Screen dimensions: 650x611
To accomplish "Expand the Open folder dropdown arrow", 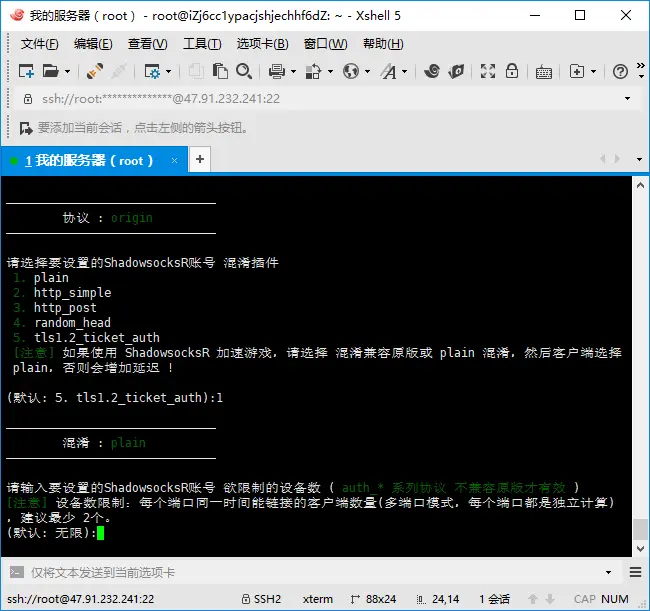I will [67, 72].
